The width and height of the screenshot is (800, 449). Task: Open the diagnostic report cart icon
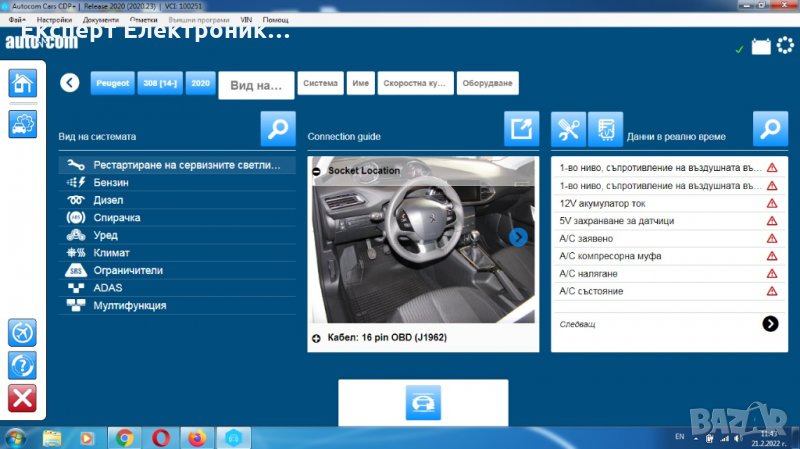[x=606, y=129]
